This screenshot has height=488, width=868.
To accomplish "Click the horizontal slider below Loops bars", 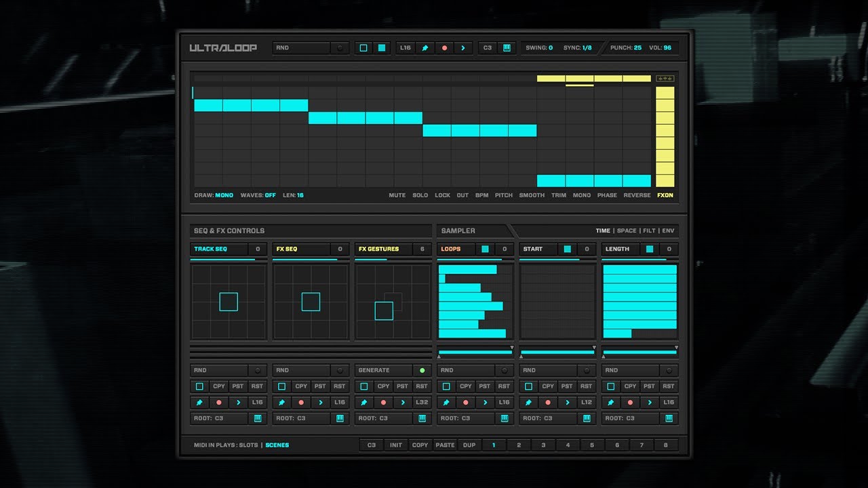I will (x=475, y=352).
